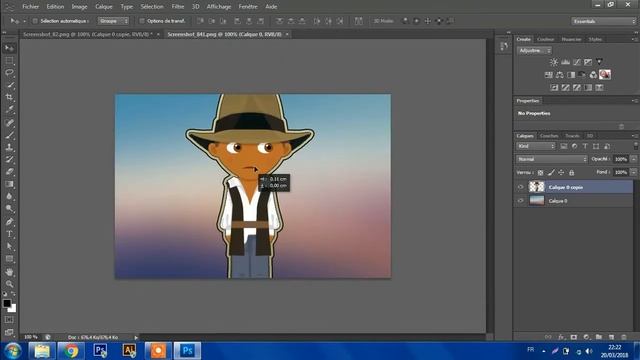Image resolution: width=640 pixels, height=360 pixels.
Task: Open the Move tool preset picker arrow
Action: pos(24,21)
